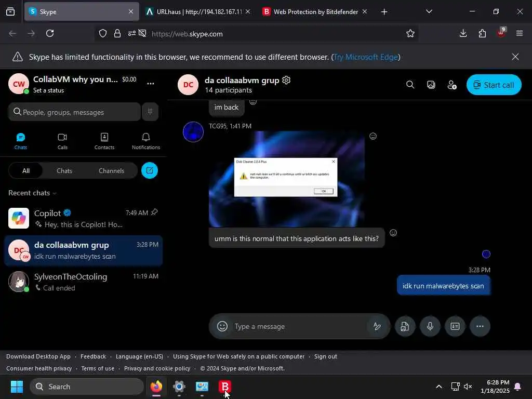
Task: Open Firefox downloads panel
Action: (463, 33)
